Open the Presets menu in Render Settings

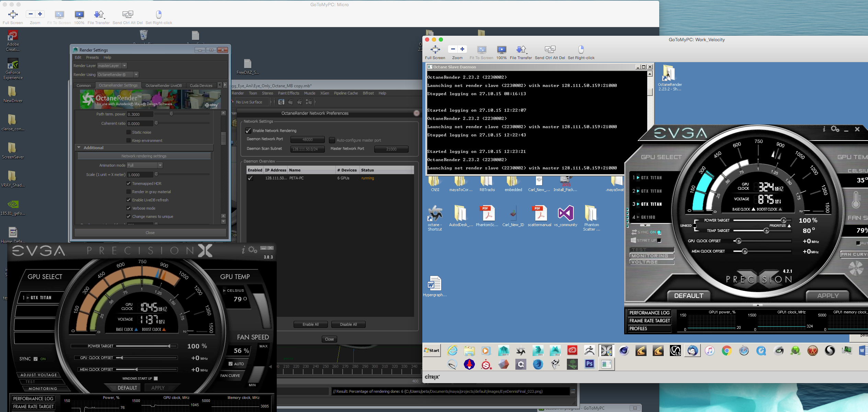pos(92,57)
